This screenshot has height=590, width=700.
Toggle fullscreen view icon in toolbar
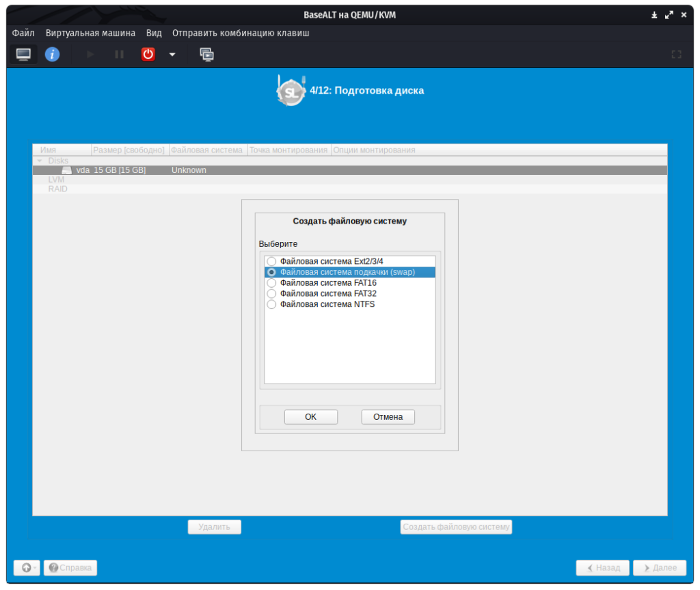coord(676,54)
